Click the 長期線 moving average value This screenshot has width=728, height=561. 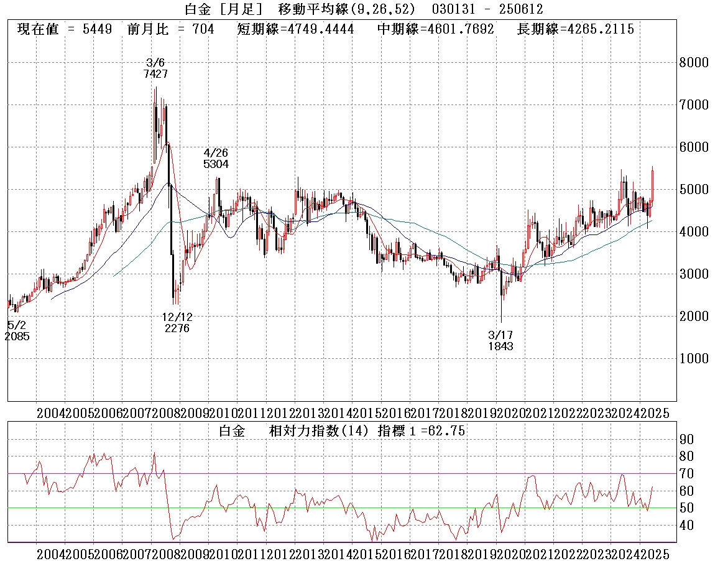[575, 29]
